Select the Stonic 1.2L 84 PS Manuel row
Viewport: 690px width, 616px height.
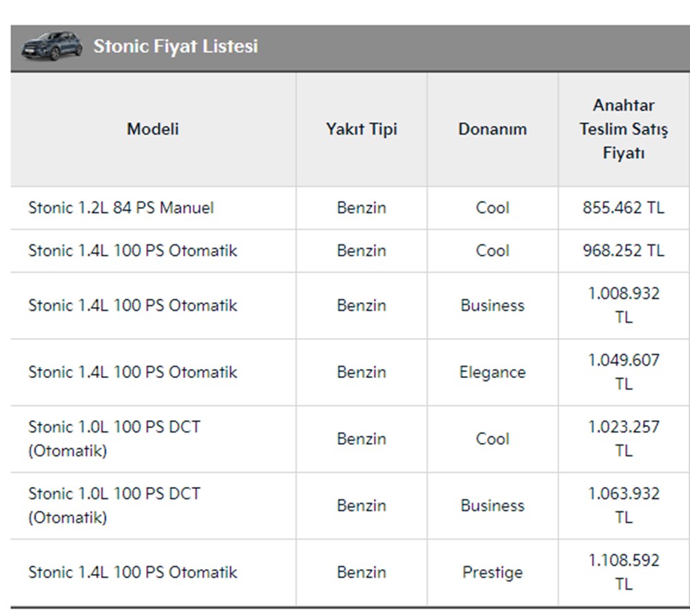point(121,208)
